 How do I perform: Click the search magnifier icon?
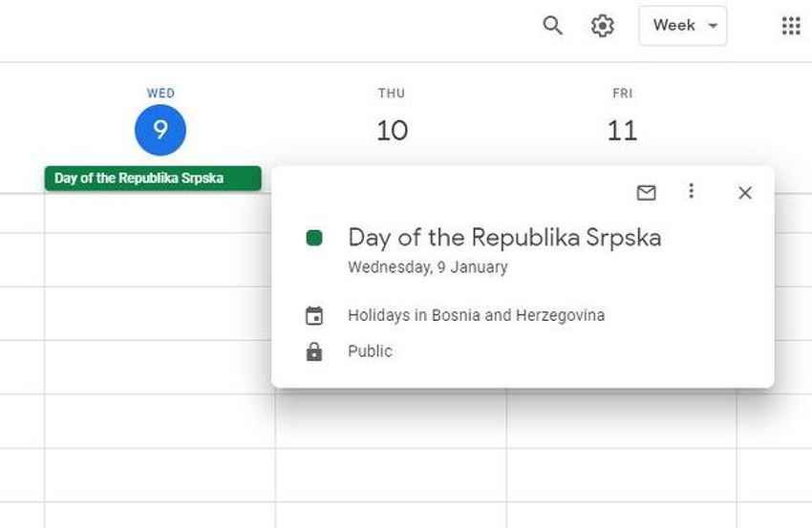pos(552,26)
